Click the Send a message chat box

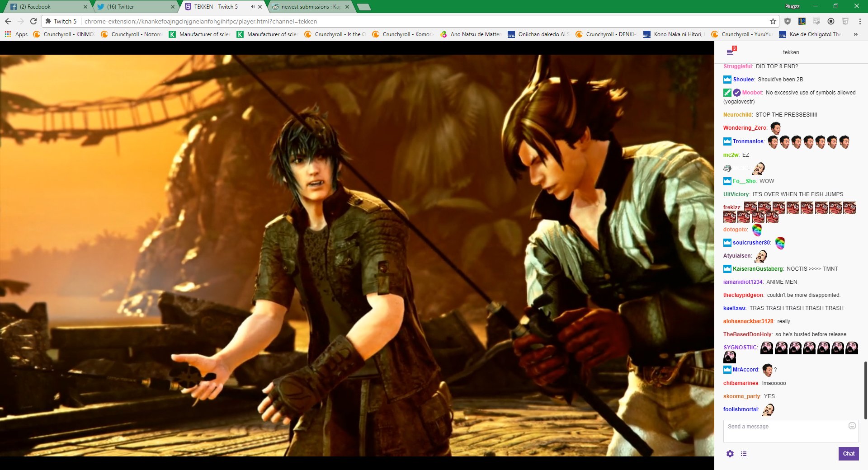pyautogui.click(x=791, y=431)
